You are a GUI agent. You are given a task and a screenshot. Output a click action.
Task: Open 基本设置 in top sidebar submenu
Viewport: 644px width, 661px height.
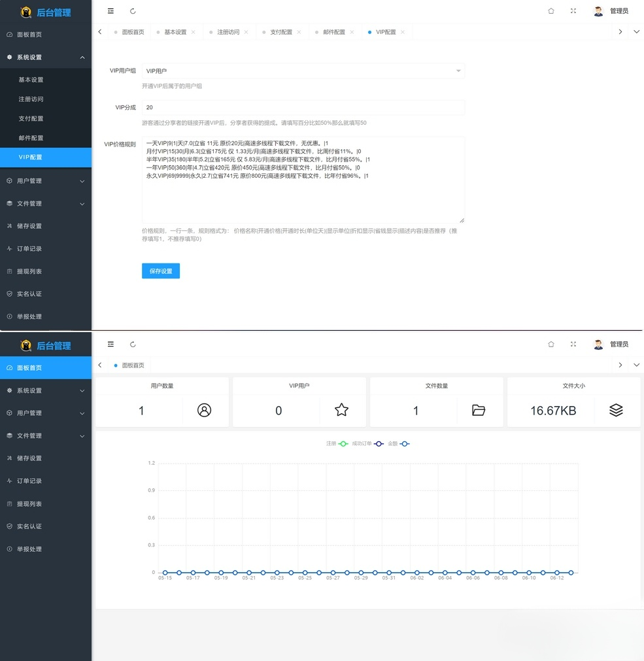coord(46,80)
